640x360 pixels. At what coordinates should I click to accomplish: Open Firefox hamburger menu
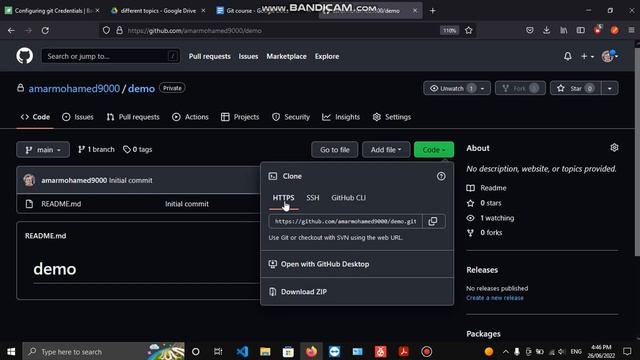tap(631, 30)
